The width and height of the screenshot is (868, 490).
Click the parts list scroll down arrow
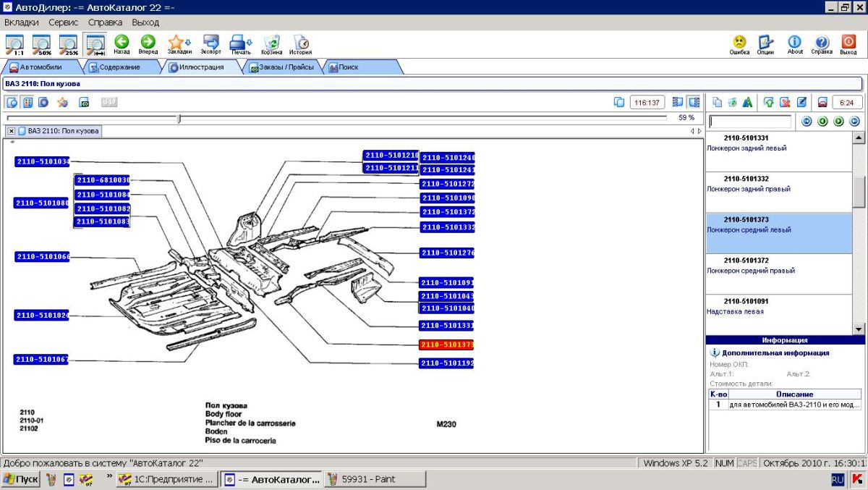pyautogui.click(x=859, y=329)
